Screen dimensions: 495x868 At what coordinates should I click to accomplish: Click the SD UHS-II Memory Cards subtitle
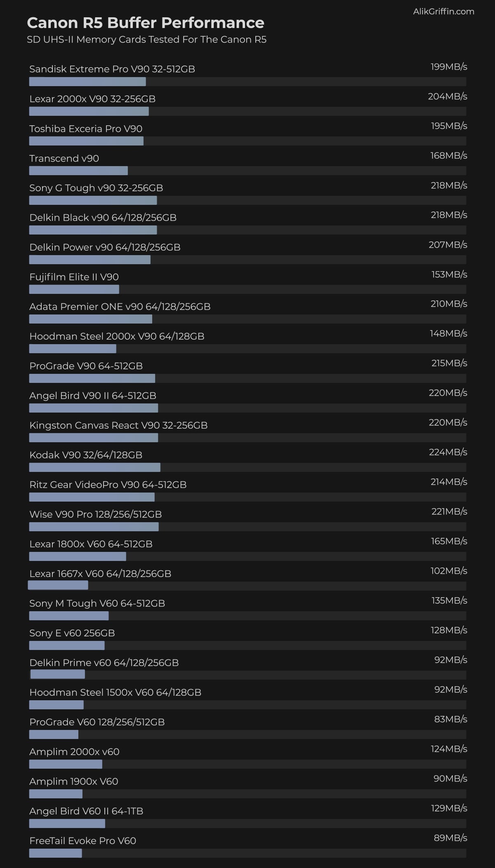[x=146, y=40]
